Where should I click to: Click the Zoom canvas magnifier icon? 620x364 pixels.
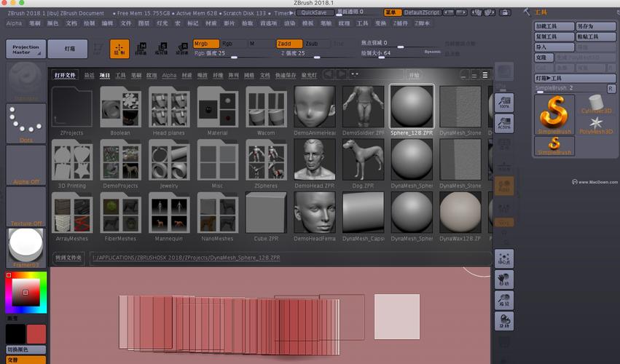click(x=504, y=300)
